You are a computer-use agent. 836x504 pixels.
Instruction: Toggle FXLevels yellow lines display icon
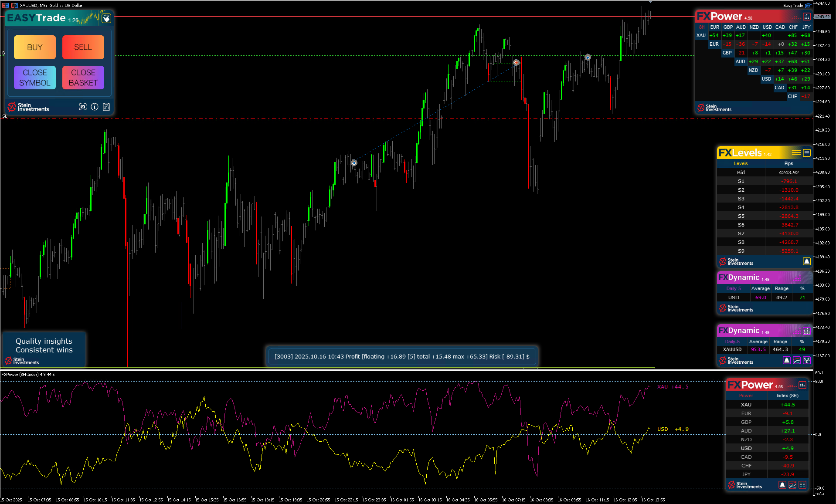click(x=796, y=152)
